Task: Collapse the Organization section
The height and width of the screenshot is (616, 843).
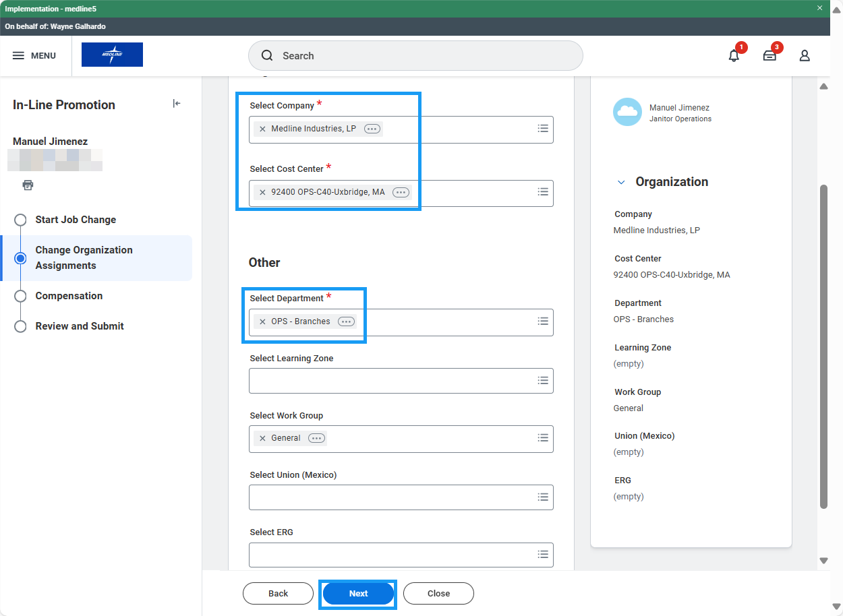Action: point(621,182)
